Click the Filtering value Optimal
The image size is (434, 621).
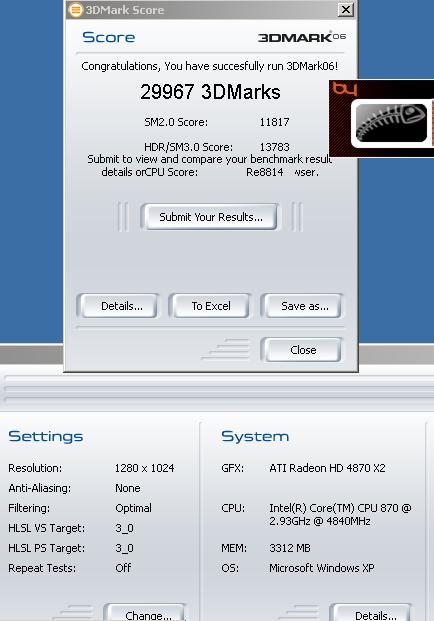click(x=133, y=508)
